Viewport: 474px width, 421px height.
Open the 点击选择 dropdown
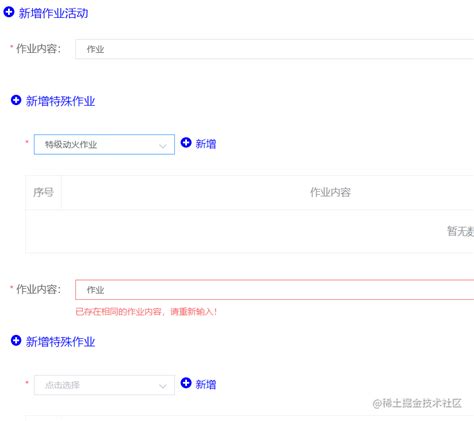pyautogui.click(x=104, y=385)
